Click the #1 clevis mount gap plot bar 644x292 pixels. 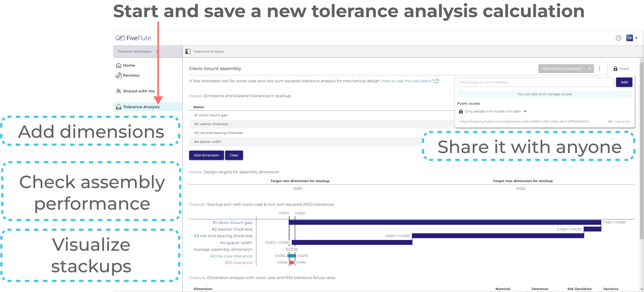445,222
